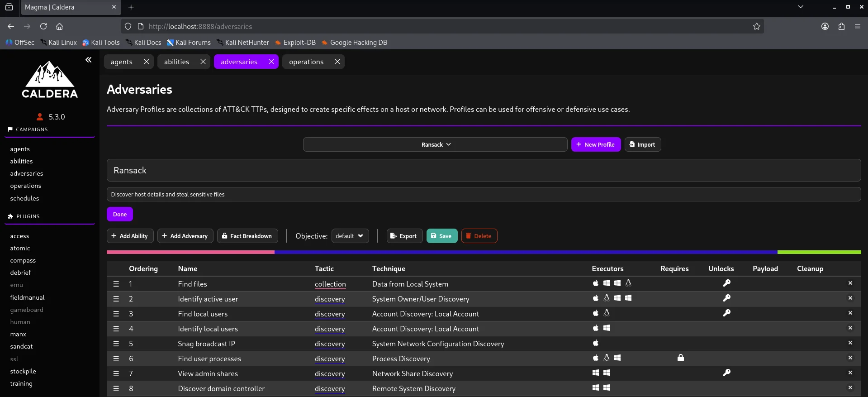This screenshot has height=397, width=868.
Task: Reload the page in the browser
Action: coord(43,26)
